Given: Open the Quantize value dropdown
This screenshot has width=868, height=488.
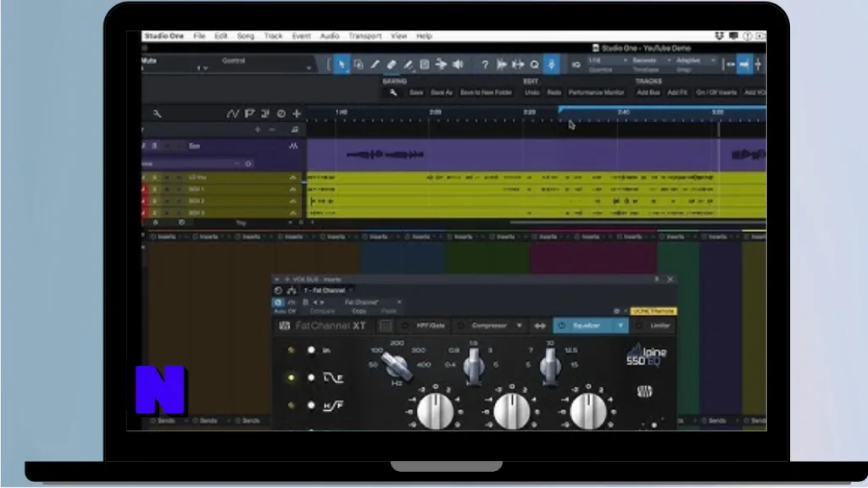Looking at the screenshot, I should point(608,60).
